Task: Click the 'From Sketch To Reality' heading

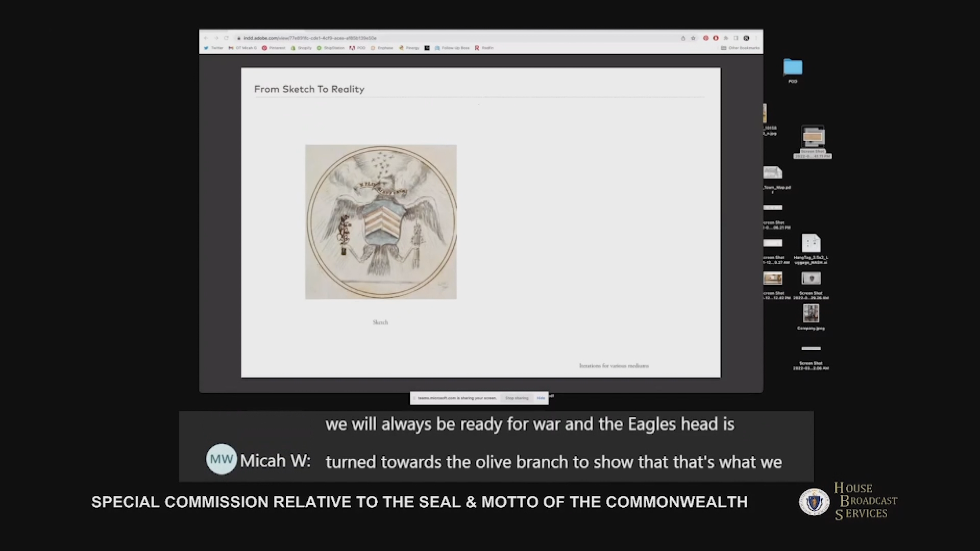Action: (309, 89)
